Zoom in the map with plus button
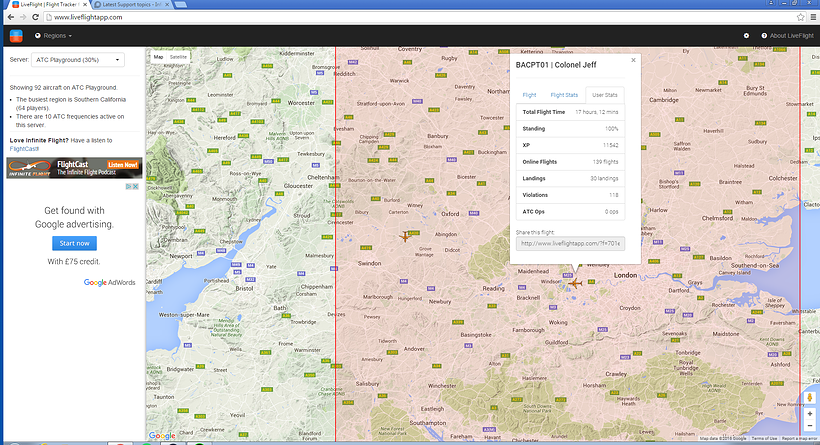 click(x=810, y=414)
